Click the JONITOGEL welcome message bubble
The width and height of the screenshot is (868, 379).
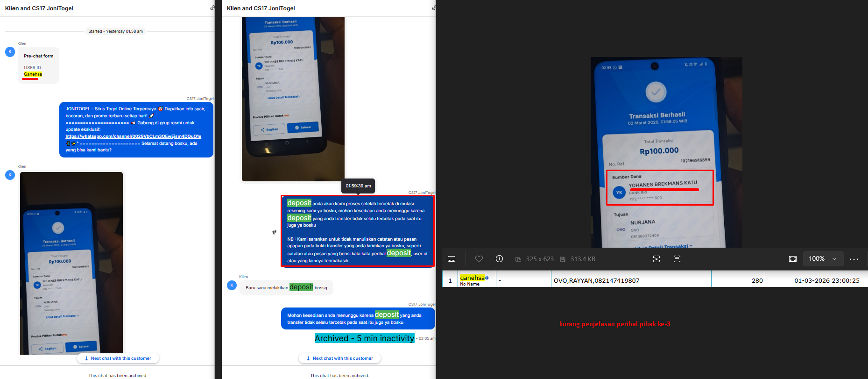pyautogui.click(x=136, y=129)
